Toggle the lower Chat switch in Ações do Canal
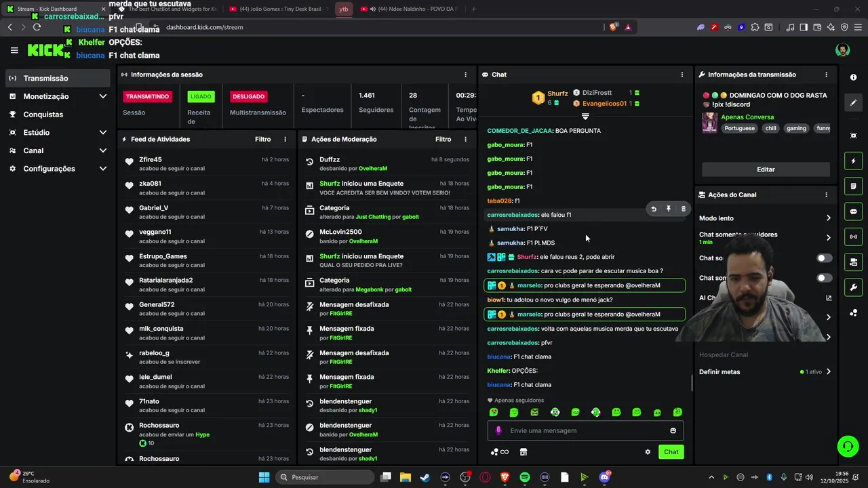 tap(824, 278)
